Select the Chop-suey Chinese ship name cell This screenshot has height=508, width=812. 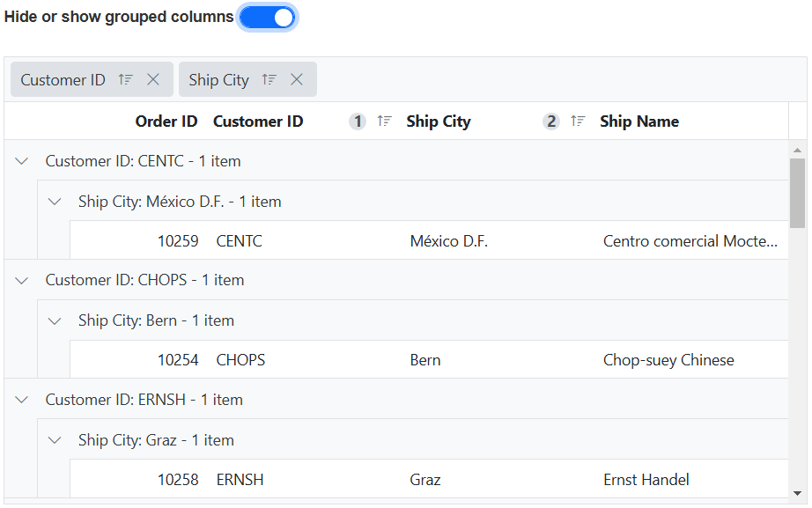pos(668,360)
